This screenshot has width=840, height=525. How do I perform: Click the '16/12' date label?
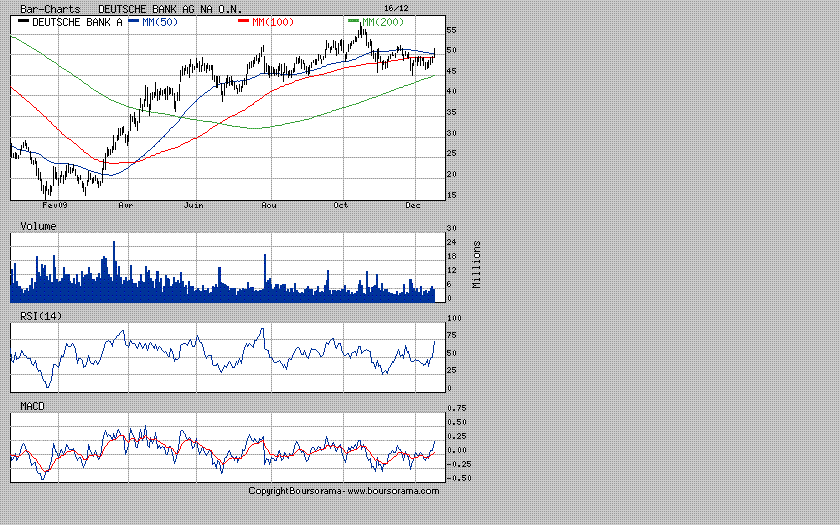[x=396, y=8]
